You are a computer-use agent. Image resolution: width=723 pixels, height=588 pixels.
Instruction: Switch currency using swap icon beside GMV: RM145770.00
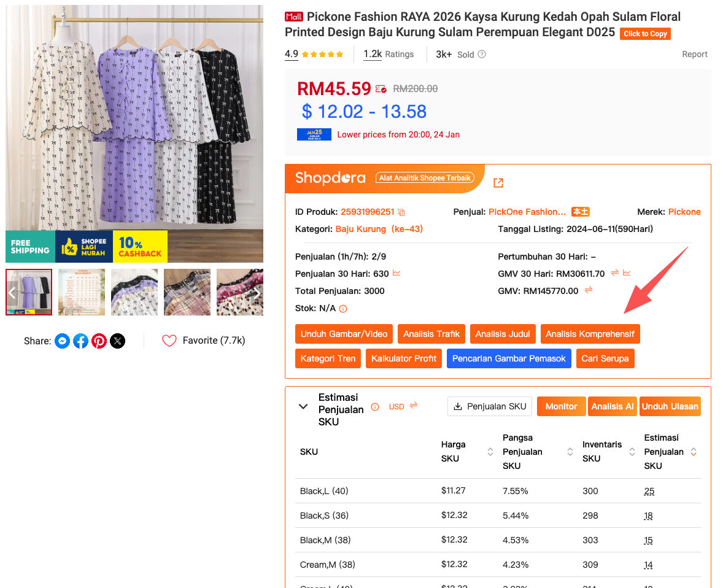coord(588,290)
